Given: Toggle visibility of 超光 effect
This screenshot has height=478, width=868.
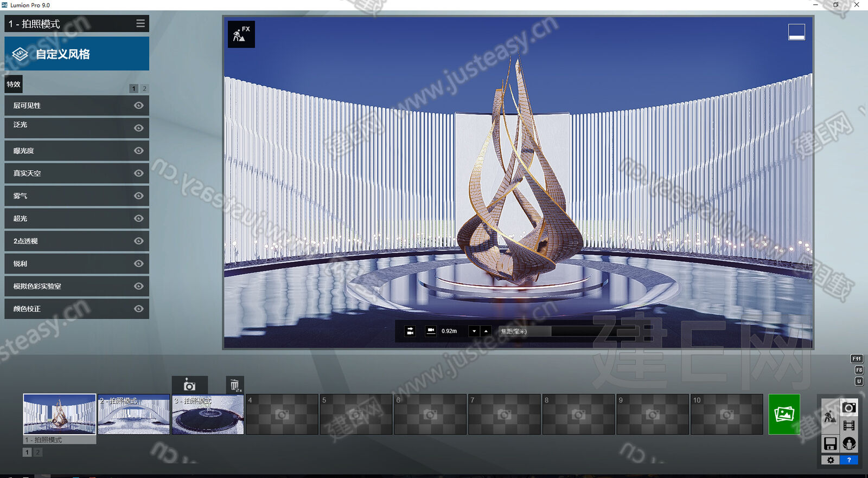Looking at the screenshot, I should tap(139, 218).
